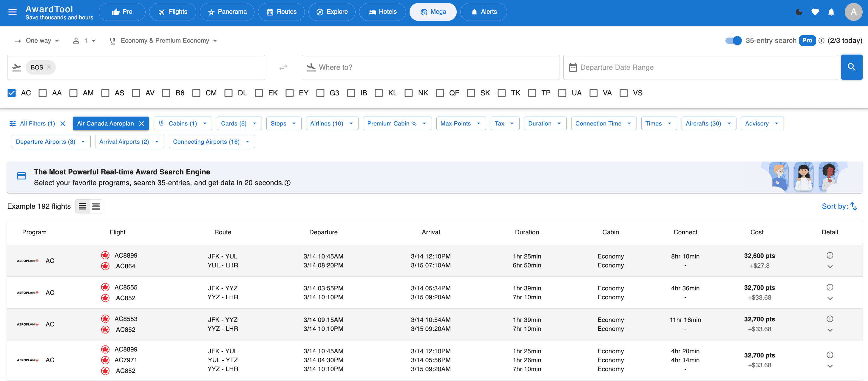This screenshot has width=868, height=381.
Task: Check the AS airline checkbox
Action: pos(105,93)
